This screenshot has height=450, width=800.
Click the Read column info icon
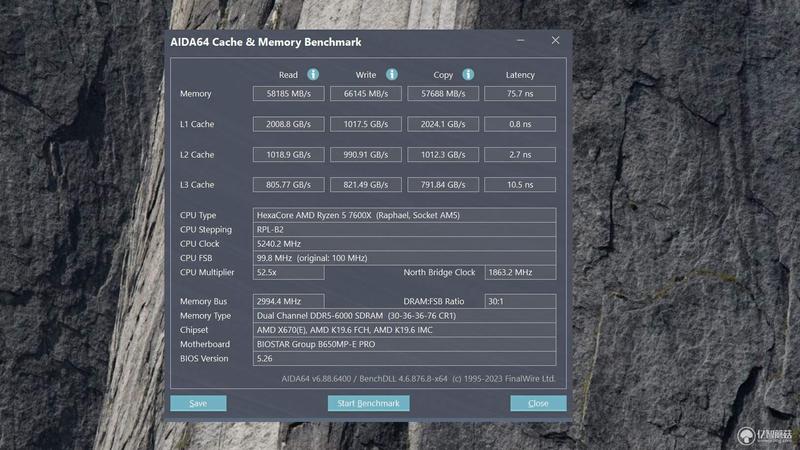(313, 74)
